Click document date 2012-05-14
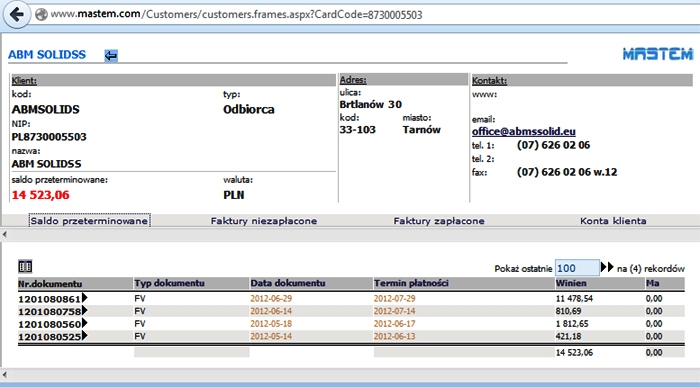This screenshot has width=700, height=387. (x=271, y=336)
